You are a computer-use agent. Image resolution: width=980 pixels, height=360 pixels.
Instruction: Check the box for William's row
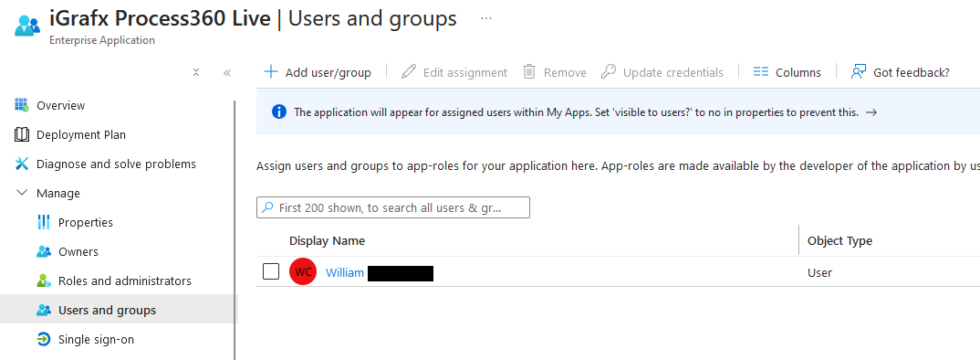click(x=271, y=271)
